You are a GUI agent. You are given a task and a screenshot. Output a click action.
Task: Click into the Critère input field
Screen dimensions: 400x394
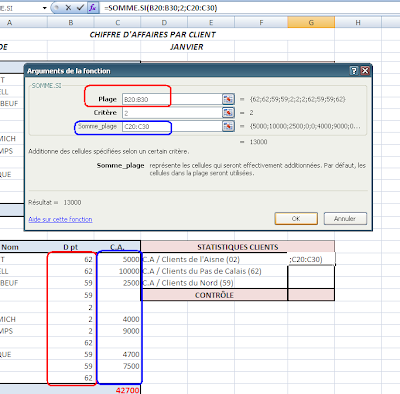coord(172,113)
